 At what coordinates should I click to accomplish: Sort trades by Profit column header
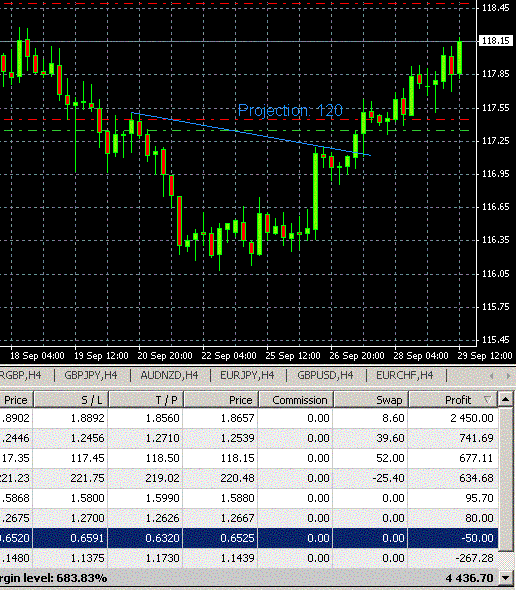pos(453,400)
